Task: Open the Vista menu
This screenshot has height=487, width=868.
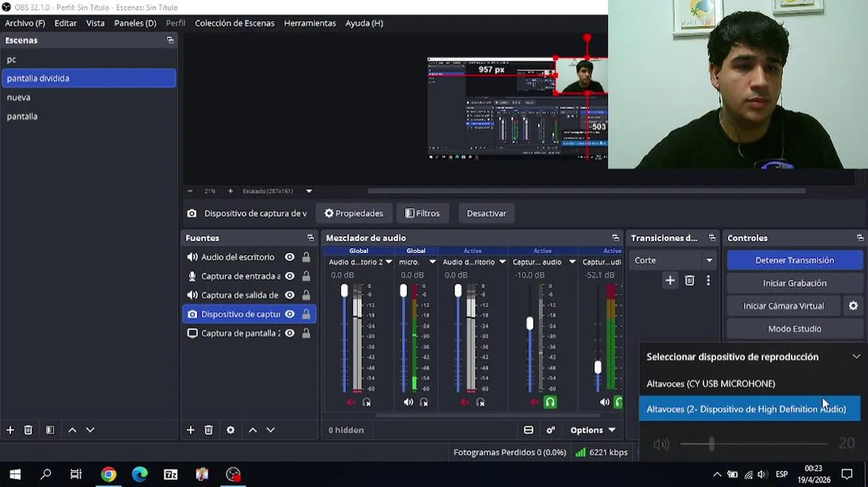Action: tap(95, 23)
